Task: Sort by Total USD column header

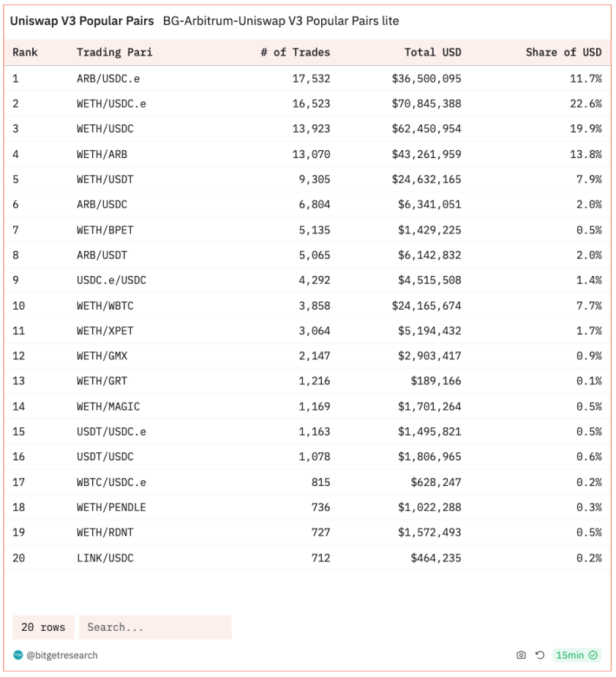Action: tap(432, 53)
